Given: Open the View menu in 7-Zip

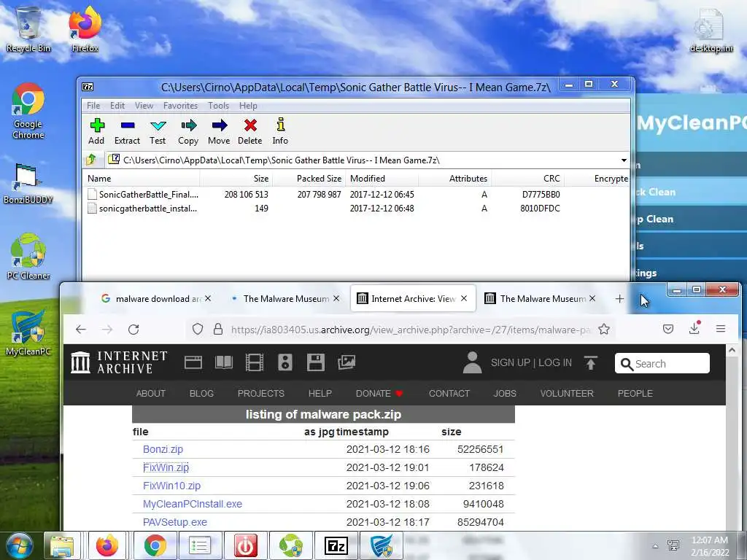Looking at the screenshot, I should 144,106.
